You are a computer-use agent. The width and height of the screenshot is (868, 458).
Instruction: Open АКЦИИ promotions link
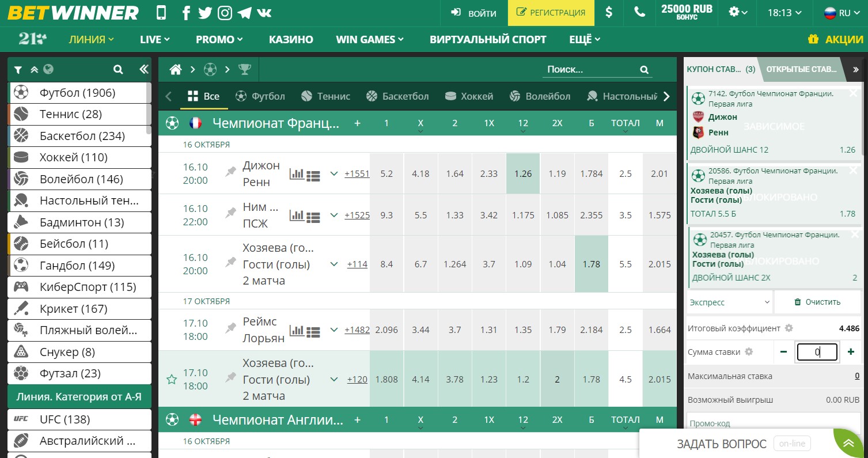(x=835, y=39)
